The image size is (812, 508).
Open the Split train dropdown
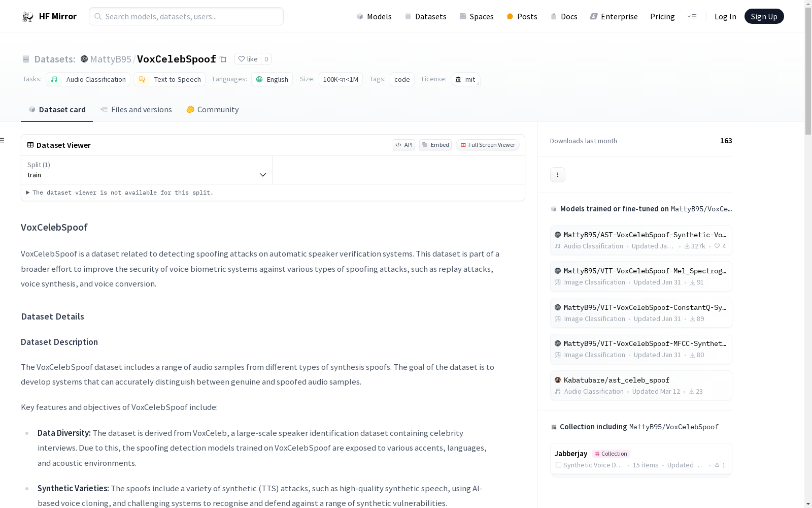tap(147, 170)
